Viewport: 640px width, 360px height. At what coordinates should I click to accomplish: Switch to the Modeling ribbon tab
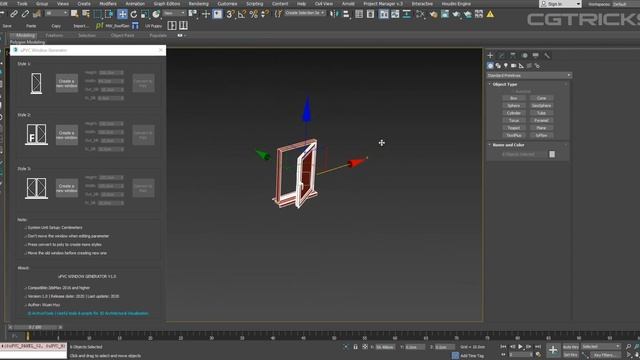[x=25, y=36]
